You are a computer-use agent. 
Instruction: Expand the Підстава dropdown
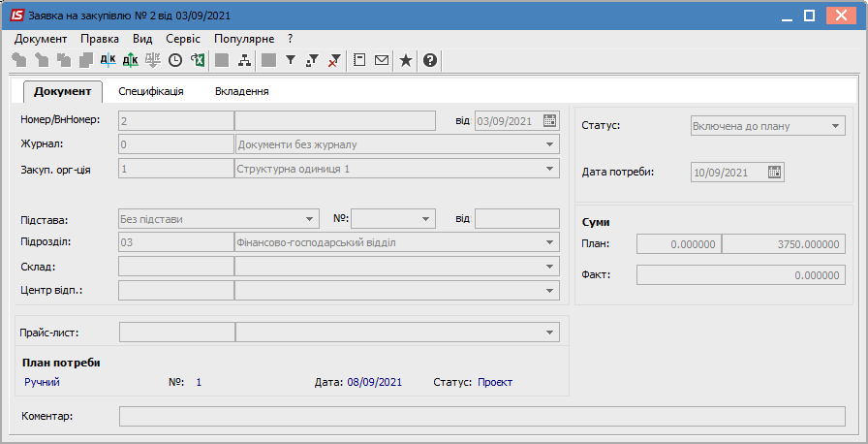click(309, 219)
